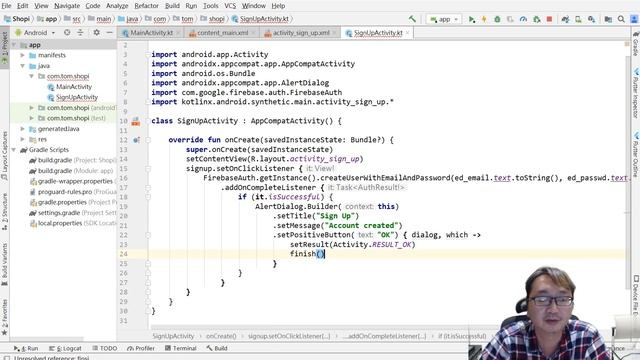Image resolution: width=640 pixels, height=360 pixels.
Task: Expand the generatedJava folder
Action: click(23, 129)
